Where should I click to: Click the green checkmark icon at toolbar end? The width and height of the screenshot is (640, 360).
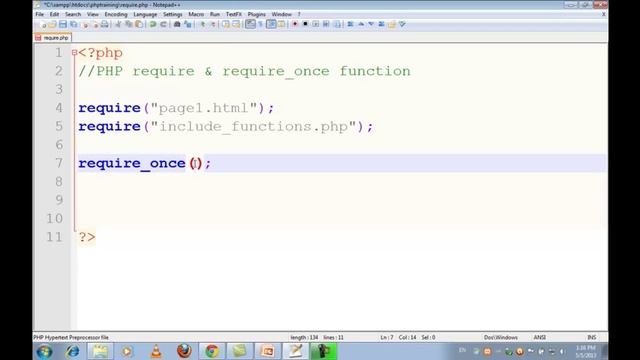pyautogui.click(x=402, y=24)
